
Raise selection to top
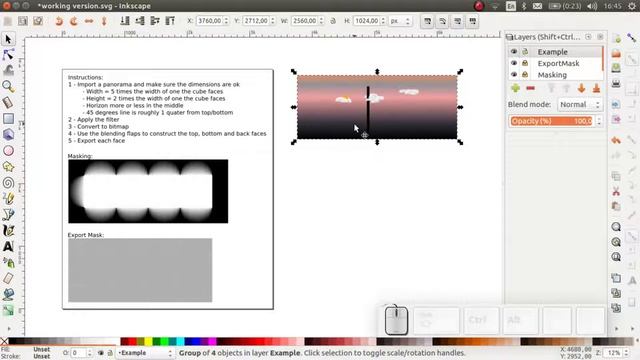[170, 21]
